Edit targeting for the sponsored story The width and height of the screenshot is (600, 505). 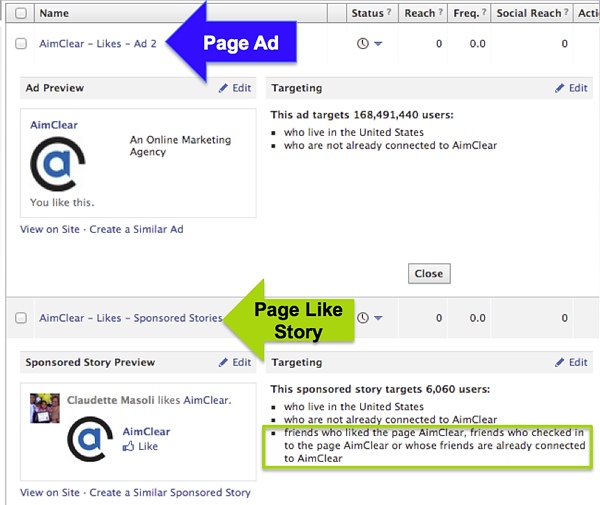578,362
